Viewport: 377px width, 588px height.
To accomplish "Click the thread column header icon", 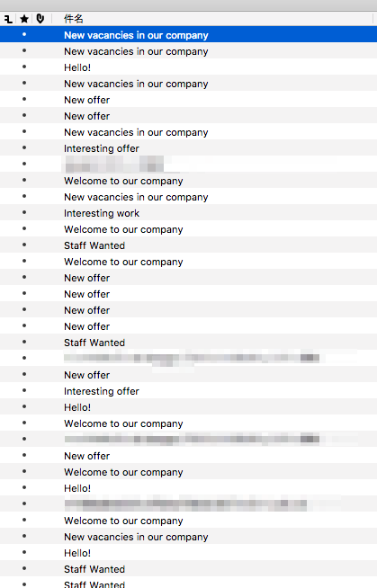I will (x=8, y=19).
